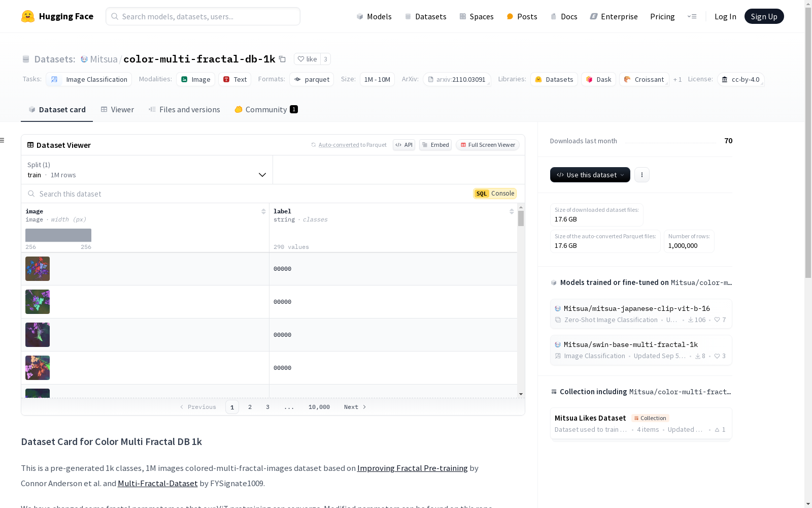
Task: Go to page 2 of the dataset rows
Action: pyautogui.click(x=250, y=407)
